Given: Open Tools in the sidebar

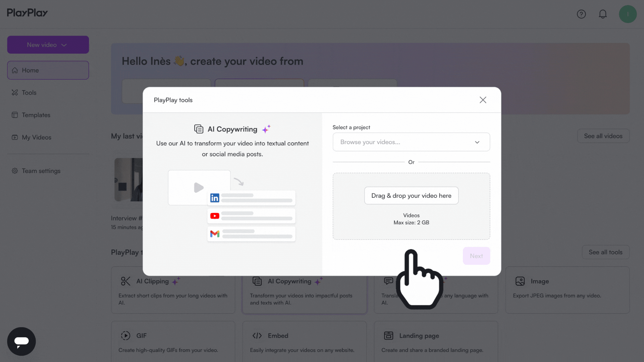Looking at the screenshot, I should pyautogui.click(x=48, y=93).
